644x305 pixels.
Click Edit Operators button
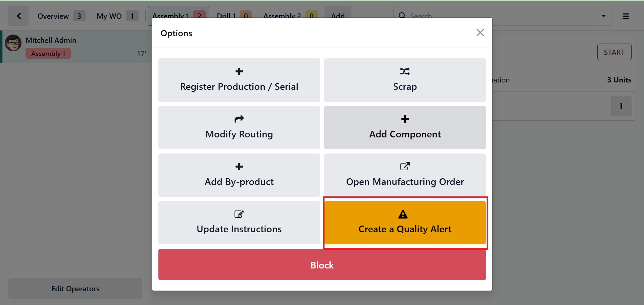[x=75, y=288]
